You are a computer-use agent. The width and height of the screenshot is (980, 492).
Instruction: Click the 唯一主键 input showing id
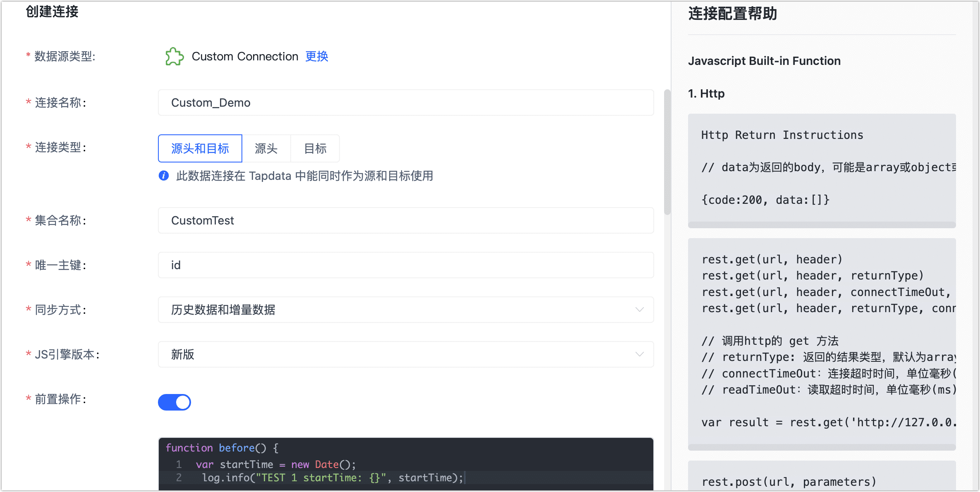tap(405, 265)
